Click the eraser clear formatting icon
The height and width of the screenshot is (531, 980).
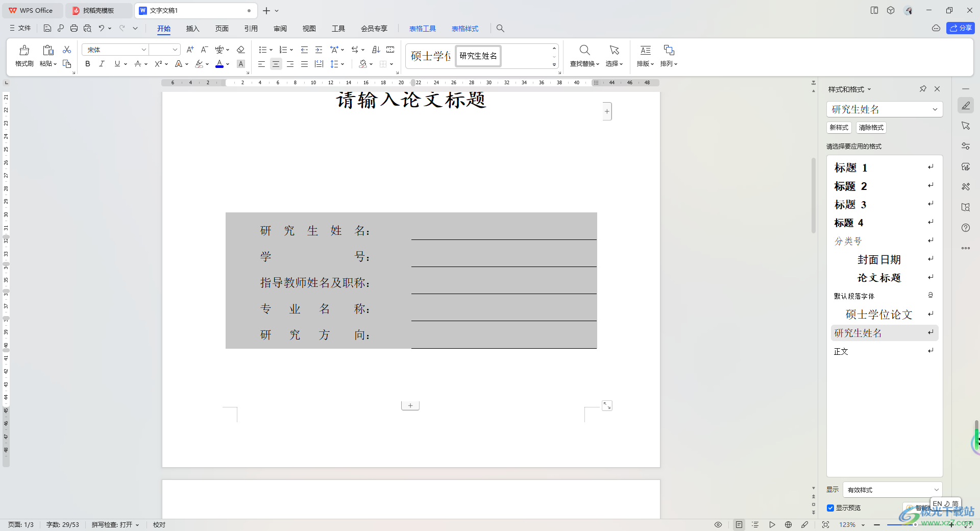(x=241, y=50)
